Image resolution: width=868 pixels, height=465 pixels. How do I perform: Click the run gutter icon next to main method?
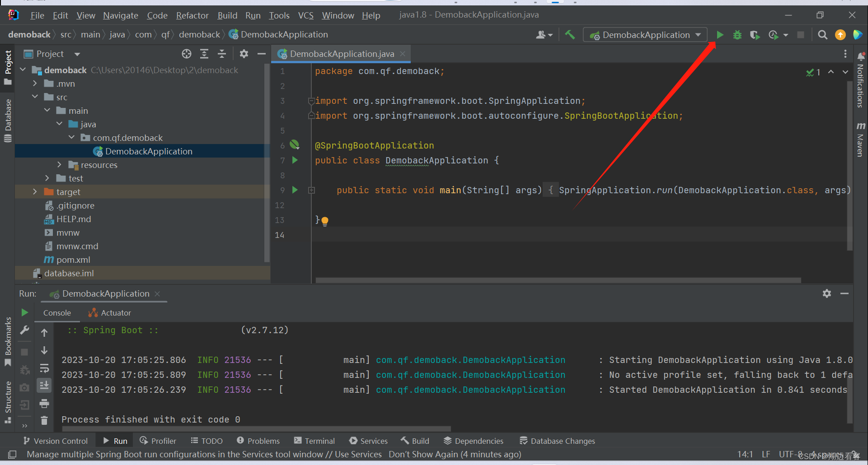coord(295,190)
